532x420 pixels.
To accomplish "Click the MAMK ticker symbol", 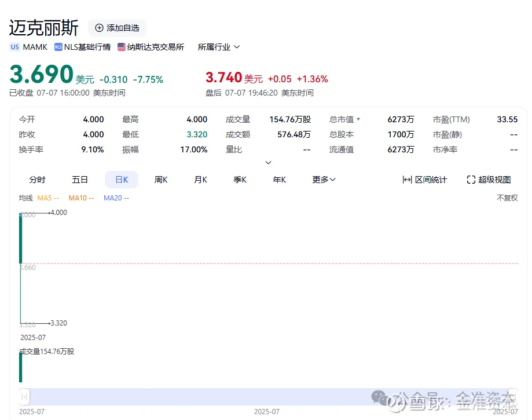I will pos(35,47).
